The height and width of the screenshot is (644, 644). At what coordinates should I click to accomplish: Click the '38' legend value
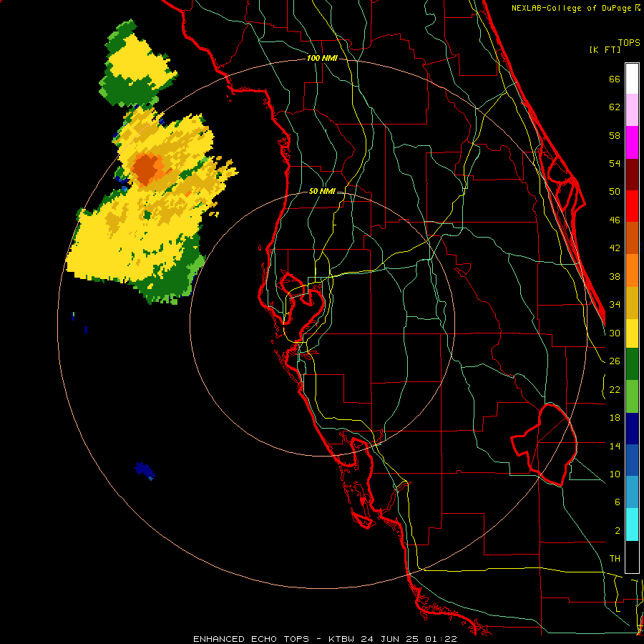pyautogui.click(x=615, y=276)
